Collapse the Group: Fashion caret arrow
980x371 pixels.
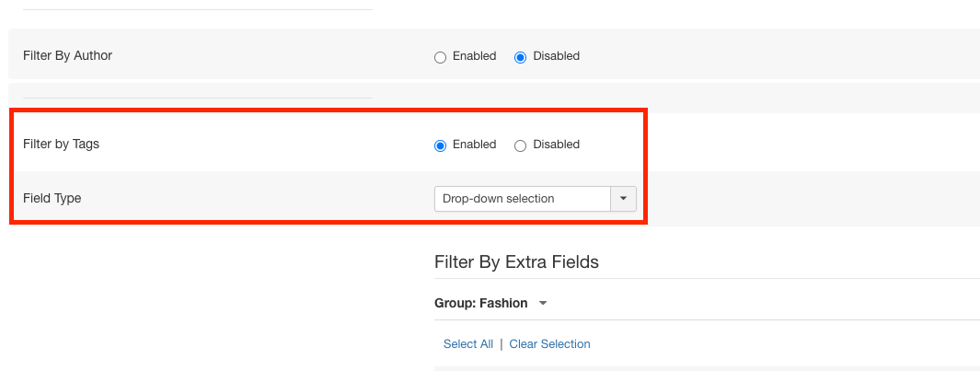click(x=543, y=304)
